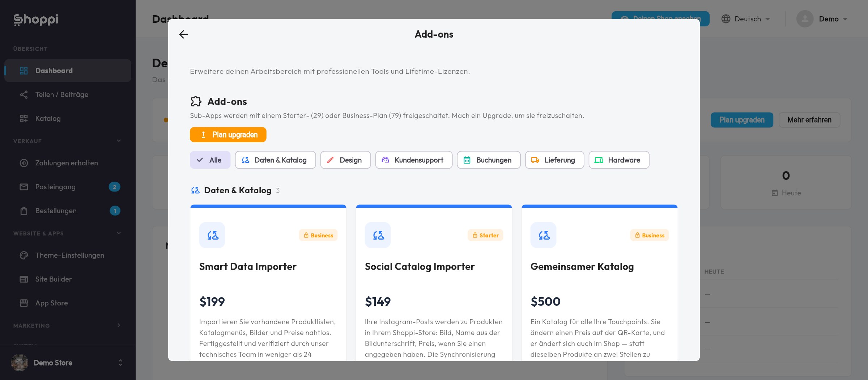Image resolution: width=868 pixels, height=380 pixels.
Task: Click the Social Catalog Importer card icon
Action: pos(378,235)
